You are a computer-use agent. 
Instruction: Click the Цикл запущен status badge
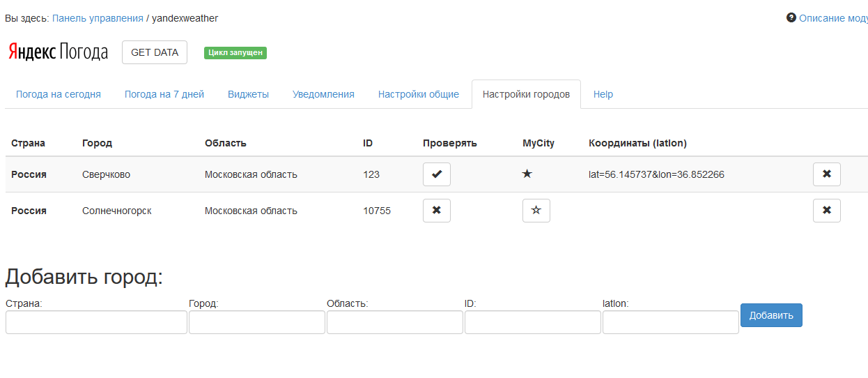tap(235, 52)
